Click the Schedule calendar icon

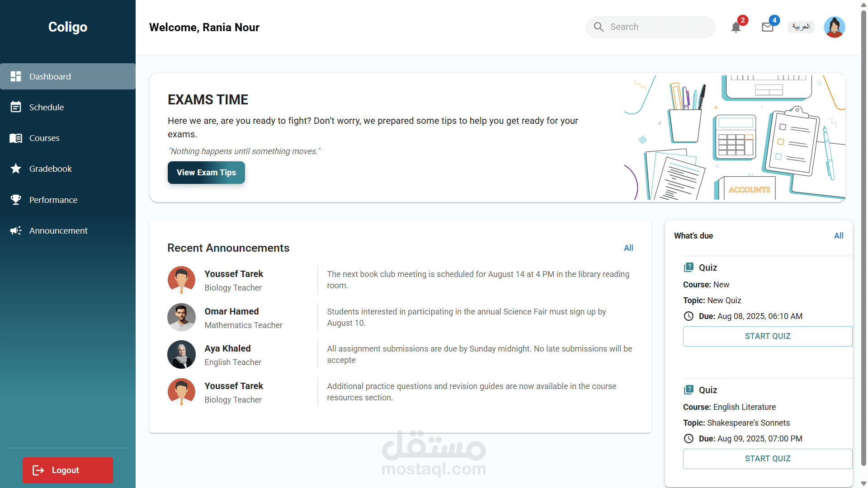(x=16, y=107)
